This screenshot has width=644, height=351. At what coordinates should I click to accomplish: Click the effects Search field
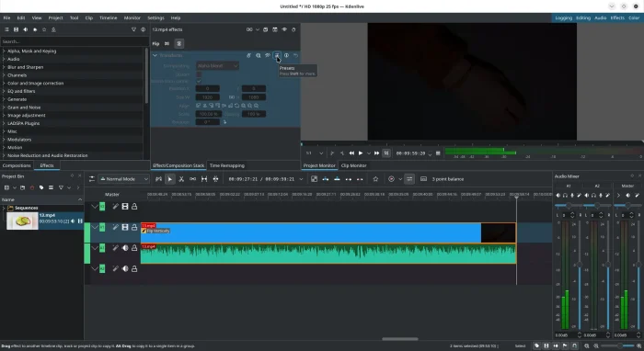[75, 41]
